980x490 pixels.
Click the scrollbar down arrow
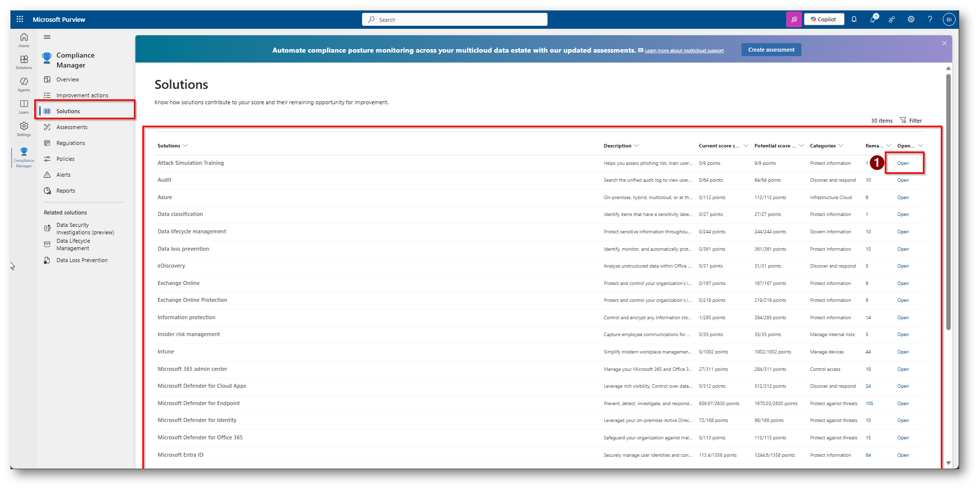(x=948, y=463)
